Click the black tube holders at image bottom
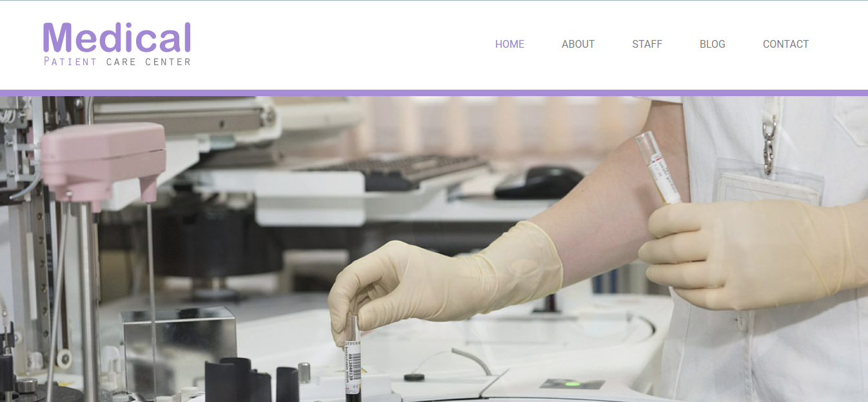Image resolution: width=868 pixels, height=402 pixels. click(252, 381)
